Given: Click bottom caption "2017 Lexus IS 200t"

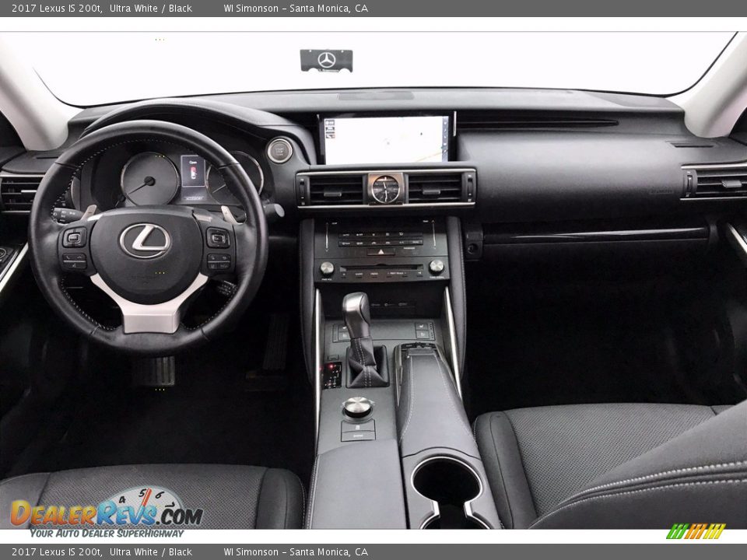Looking at the screenshot, I should (x=57, y=552).
